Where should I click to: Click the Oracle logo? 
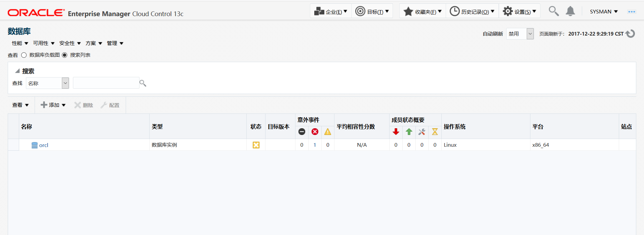point(36,13)
